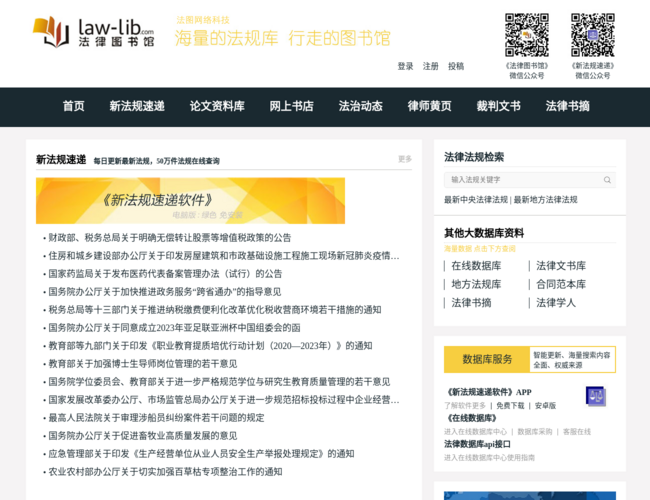Open 法律文书库 link

point(561,266)
